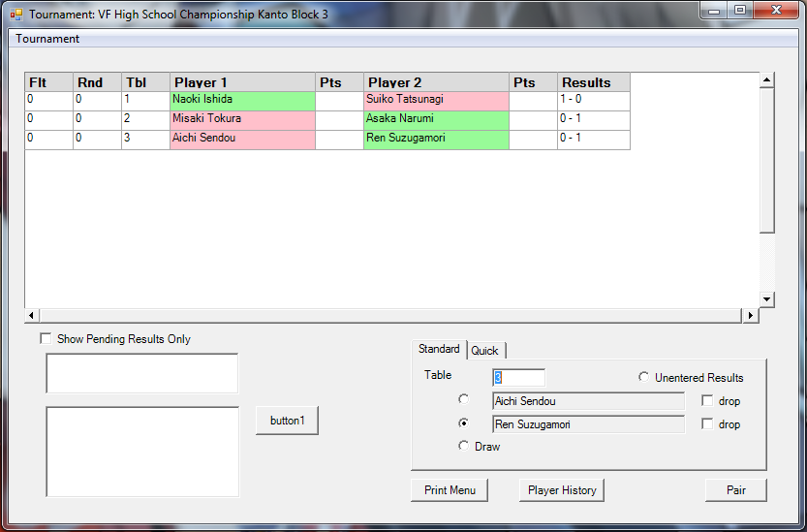The height and width of the screenshot is (532, 807).
Task: Select Ren Suzugamori winner radio button
Action: pos(464,422)
